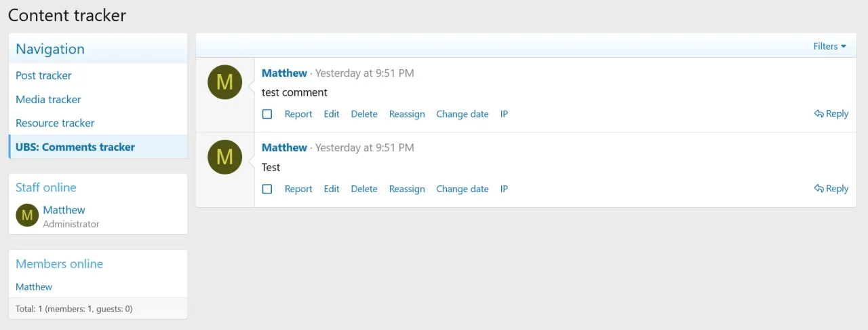Viewport: 868px width, 330px height.
Task: Change date of the 'Test' comment
Action: [x=462, y=189]
